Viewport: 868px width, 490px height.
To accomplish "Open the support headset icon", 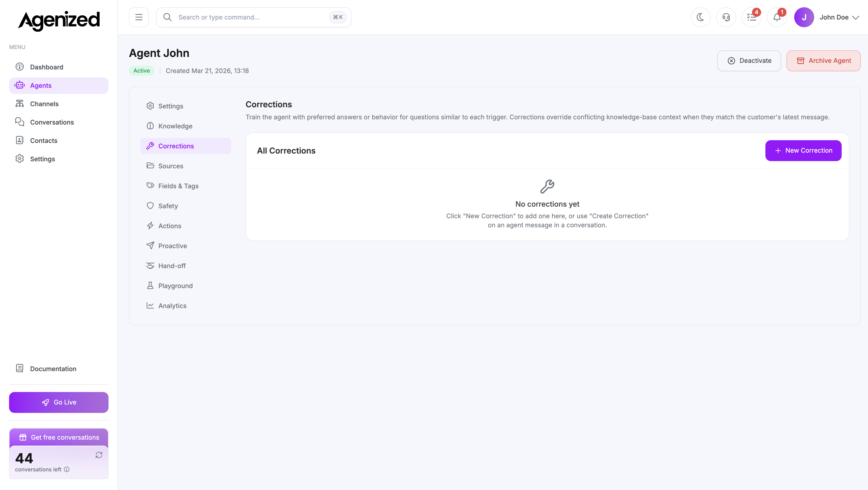I will [x=726, y=17].
